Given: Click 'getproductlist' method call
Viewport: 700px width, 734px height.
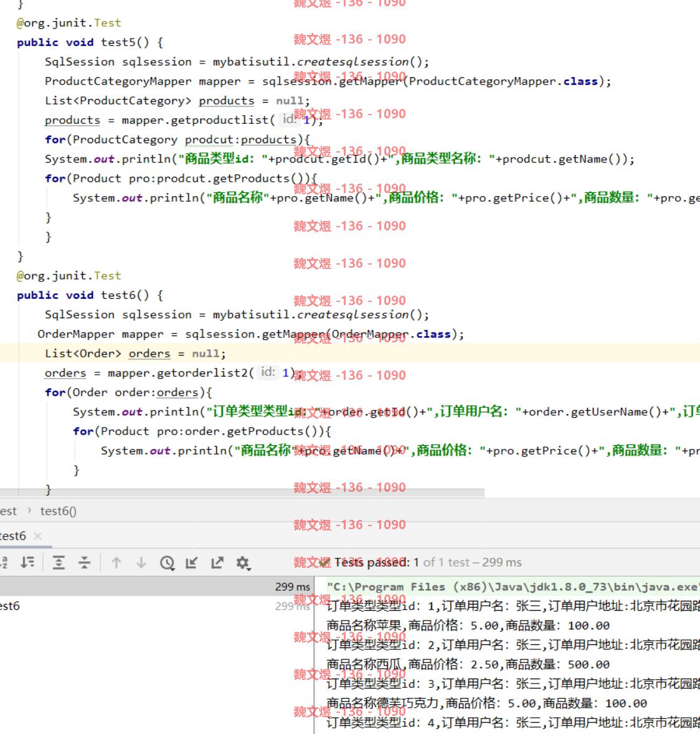Looking at the screenshot, I should 220,120.
